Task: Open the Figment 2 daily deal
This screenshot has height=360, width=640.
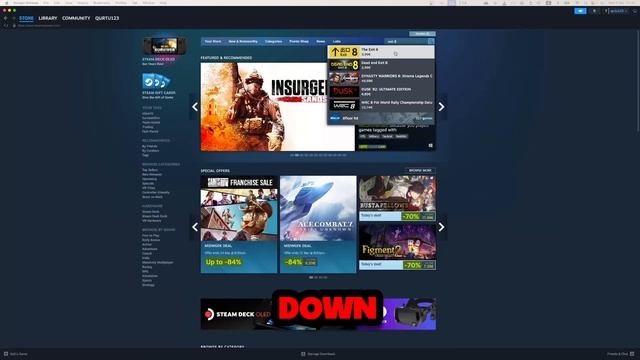Action: [x=397, y=247]
